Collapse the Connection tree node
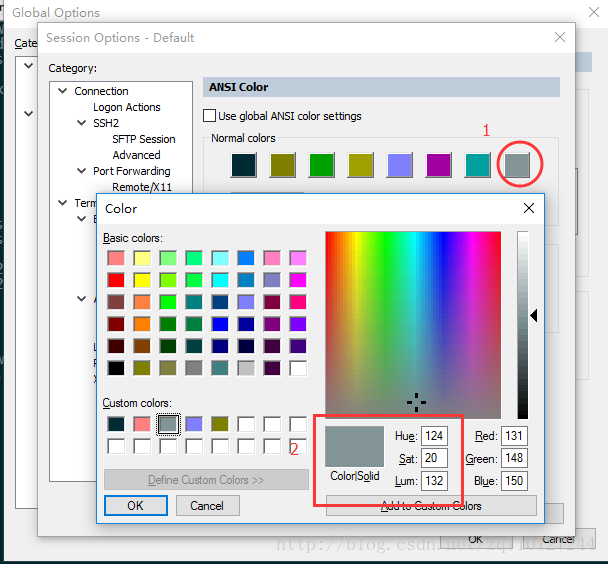The image size is (608, 564). click(x=62, y=91)
